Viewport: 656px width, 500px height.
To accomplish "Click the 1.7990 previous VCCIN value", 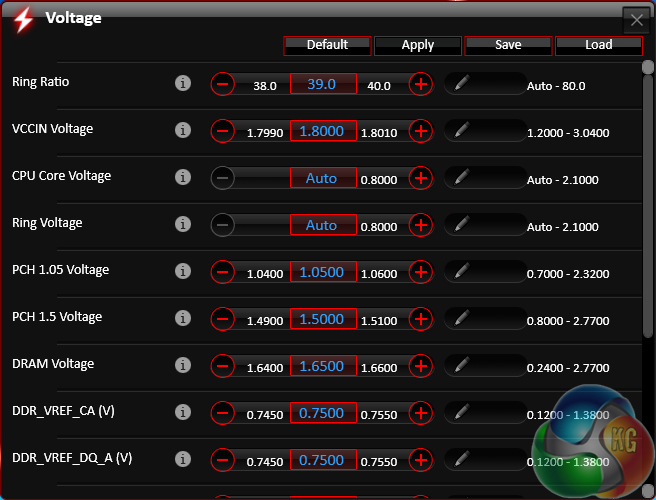I will pyautogui.click(x=265, y=133).
